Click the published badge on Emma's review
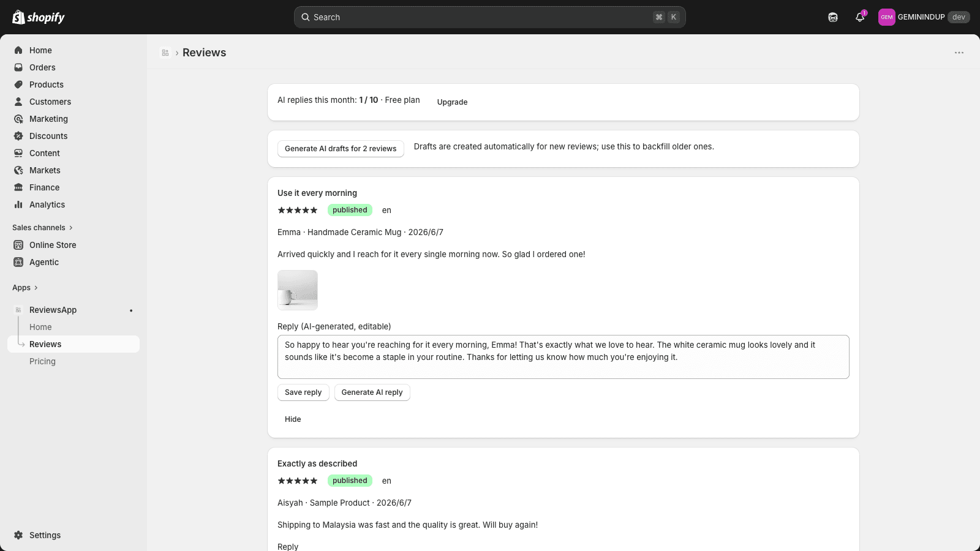The height and width of the screenshot is (551, 980). [350, 210]
